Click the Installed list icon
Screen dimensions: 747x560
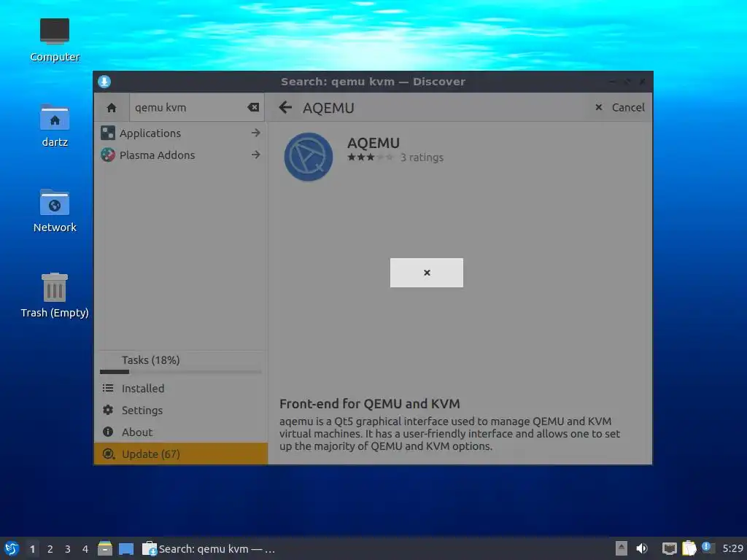tap(108, 388)
